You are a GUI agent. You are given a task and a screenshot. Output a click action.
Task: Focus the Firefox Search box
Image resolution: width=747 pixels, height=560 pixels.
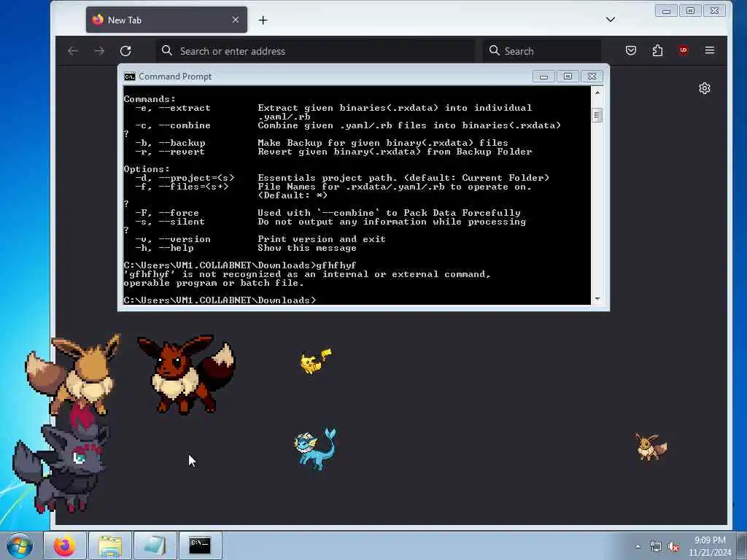tap(542, 51)
